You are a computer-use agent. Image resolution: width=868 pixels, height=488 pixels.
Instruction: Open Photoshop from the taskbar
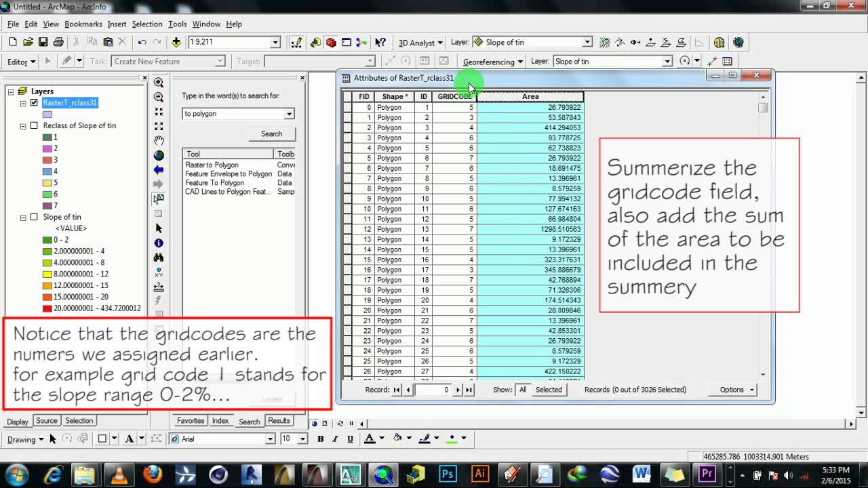pyautogui.click(x=448, y=473)
